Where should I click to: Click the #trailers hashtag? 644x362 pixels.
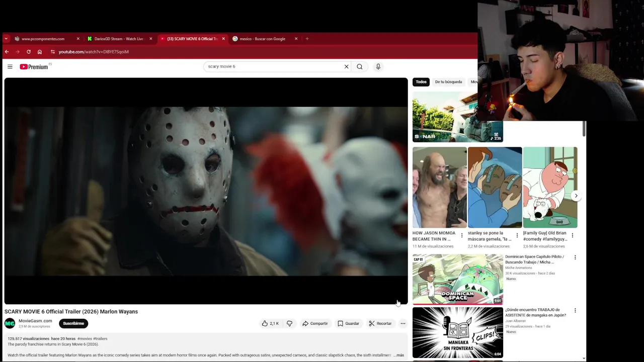pos(100,338)
